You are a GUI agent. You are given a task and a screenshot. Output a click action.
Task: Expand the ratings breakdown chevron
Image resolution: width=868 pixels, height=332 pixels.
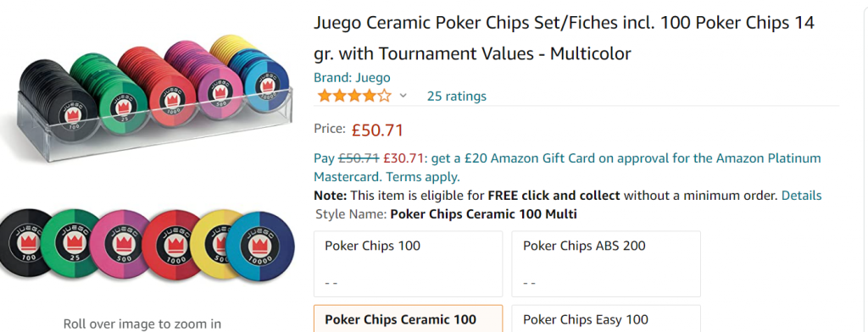click(403, 97)
